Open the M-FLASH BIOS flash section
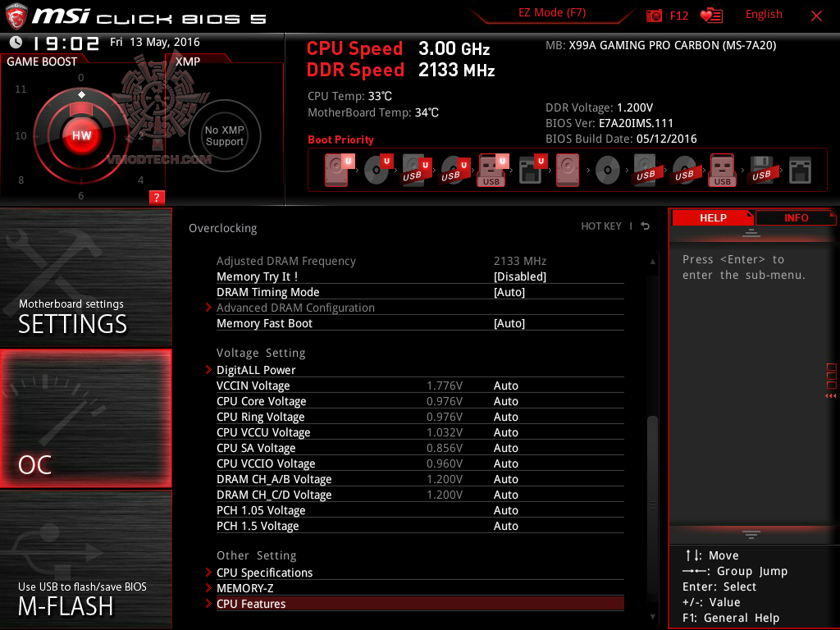The height and width of the screenshot is (630, 840). pyautogui.click(x=85, y=559)
